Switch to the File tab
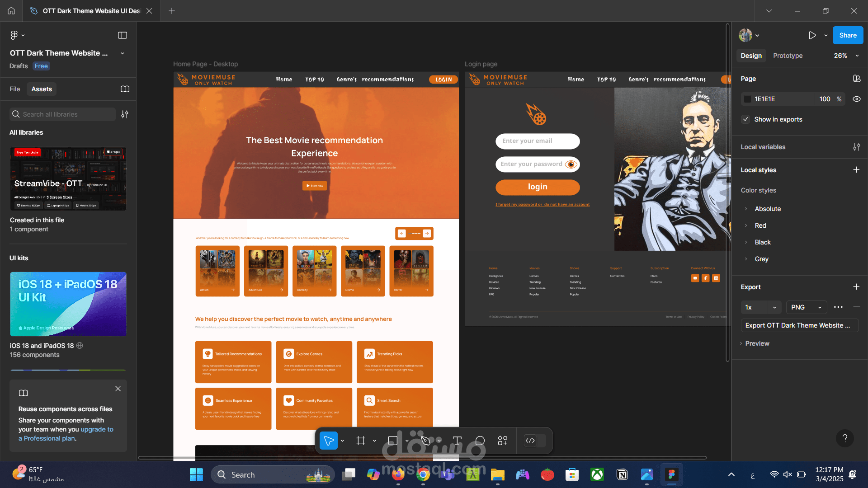The image size is (868, 488). coord(15,89)
